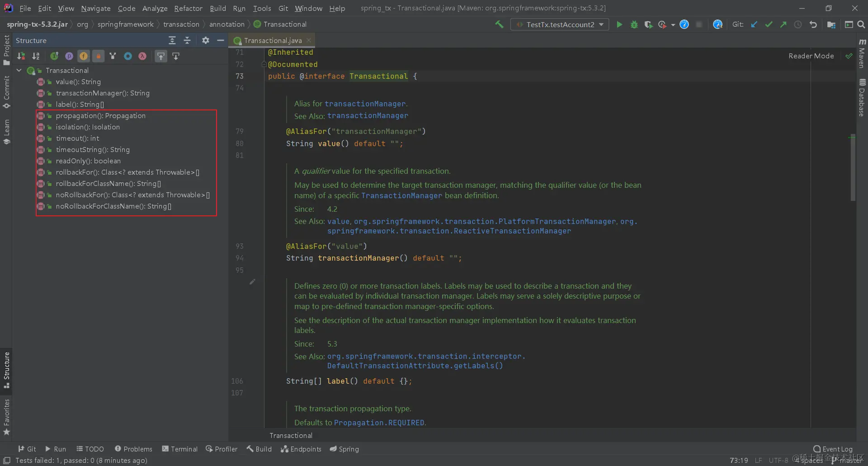Roll back changes with the undo arrow icon

click(813, 24)
